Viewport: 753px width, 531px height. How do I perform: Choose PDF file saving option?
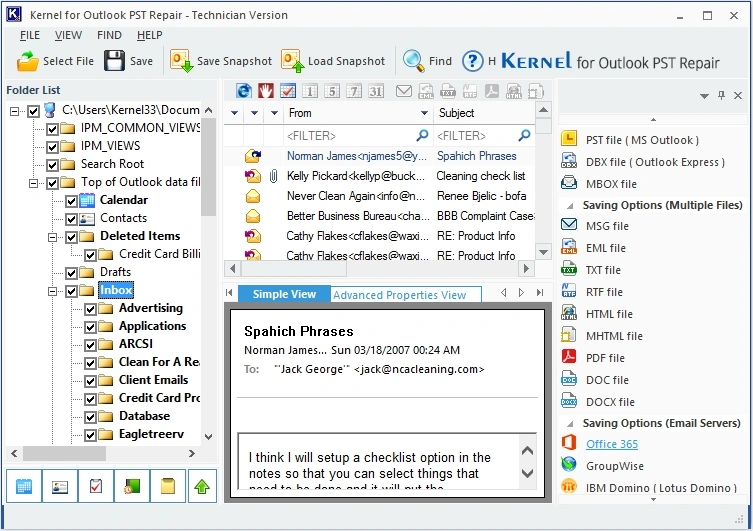(x=605, y=358)
